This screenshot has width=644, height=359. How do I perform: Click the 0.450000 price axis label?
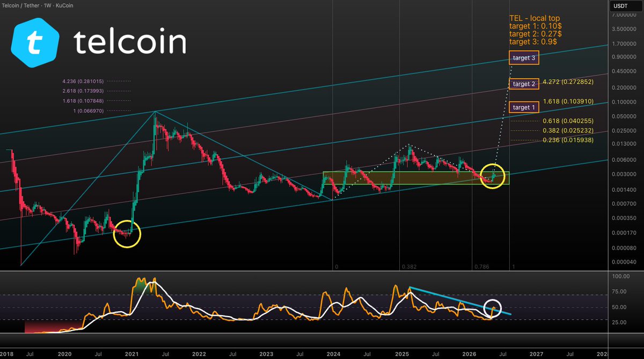point(623,71)
